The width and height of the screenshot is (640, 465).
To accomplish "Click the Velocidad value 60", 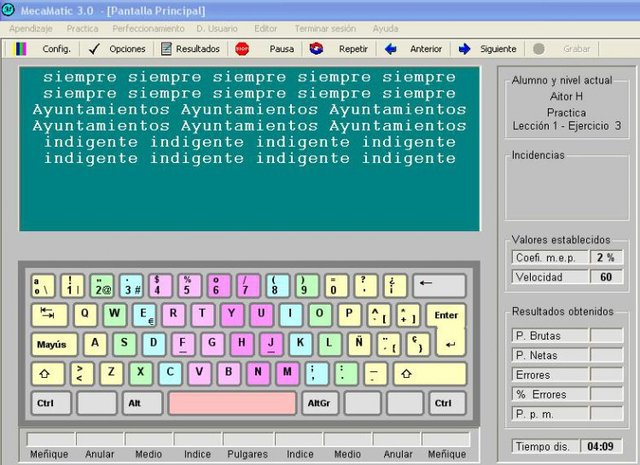I will click(606, 277).
